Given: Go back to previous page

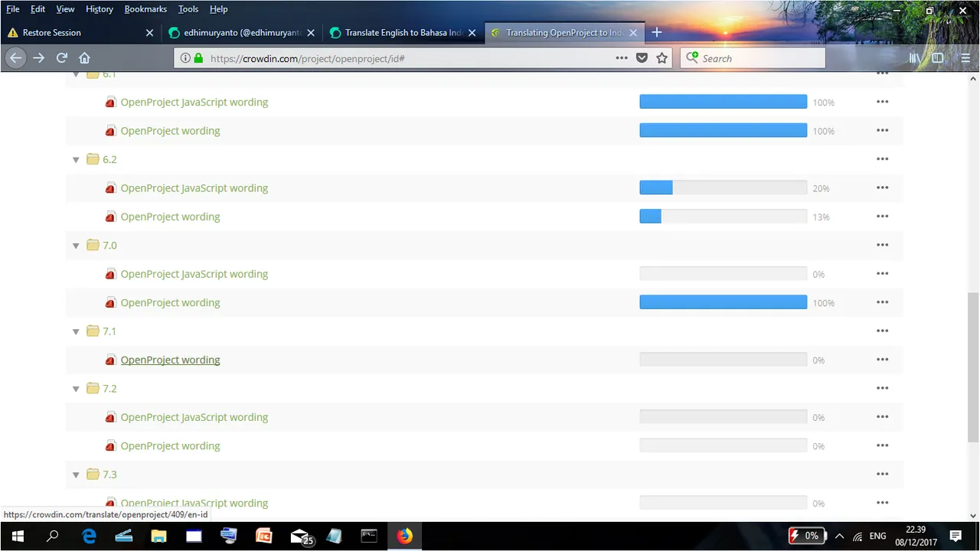Looking at the screenshot, I should tap(15, 58).
